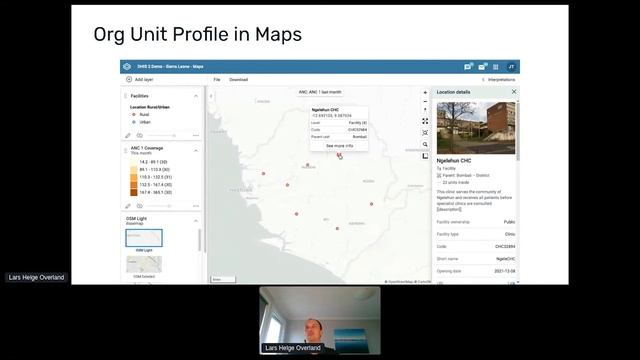Click the Location details panel heading
The height and width of the screenshot is (360, 640).
pyautogui.click(x=453, y=92)
